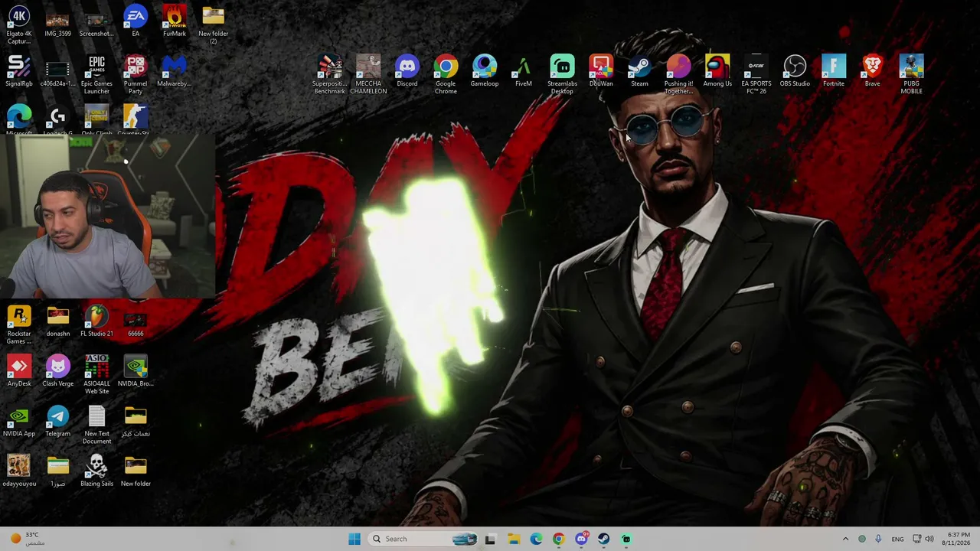Select the New folder beside Blazing Sails
The image size is (980, 551).
point(136,471)
